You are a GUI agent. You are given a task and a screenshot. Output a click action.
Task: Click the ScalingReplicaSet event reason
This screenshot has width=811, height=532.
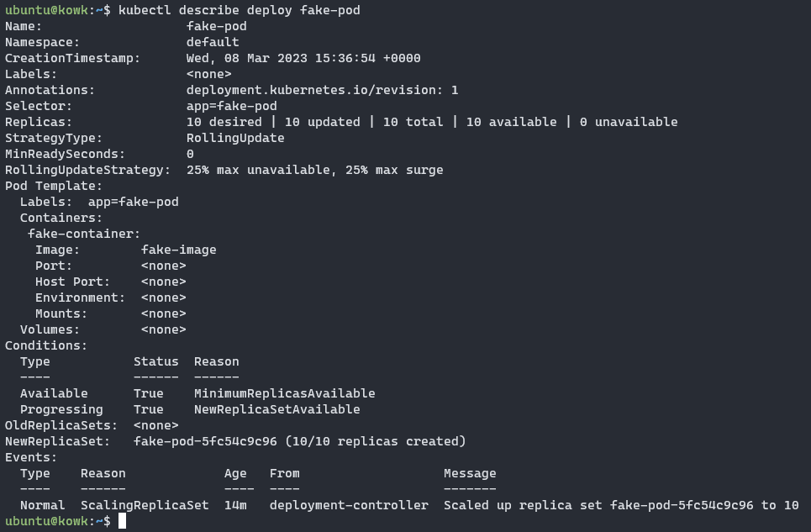145,505
